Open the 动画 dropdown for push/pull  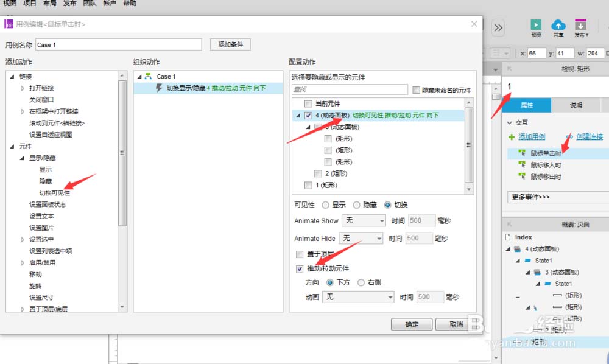[357, 297]
